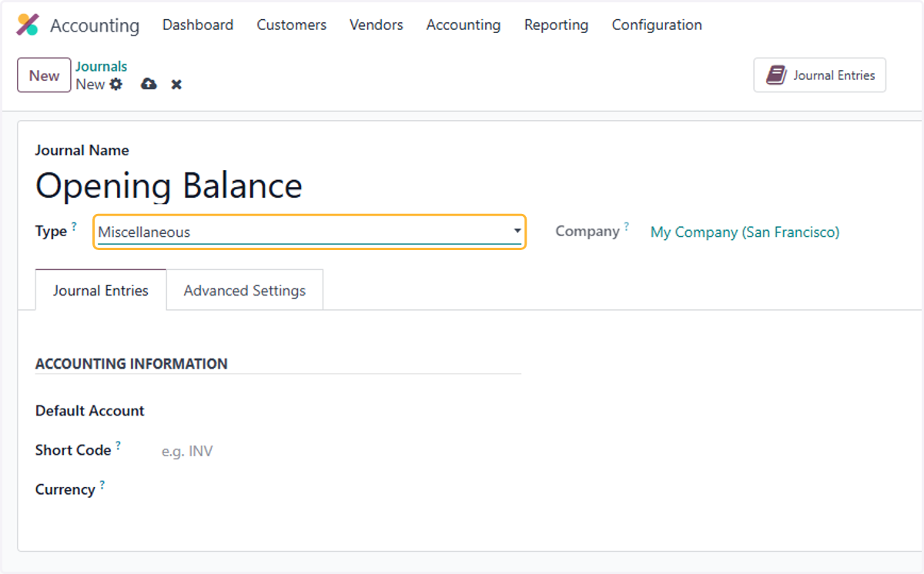The width and height of the screenshot is (924, 574).
Task: Open the My Company (San Francisco) link
Action: [745, 232]
